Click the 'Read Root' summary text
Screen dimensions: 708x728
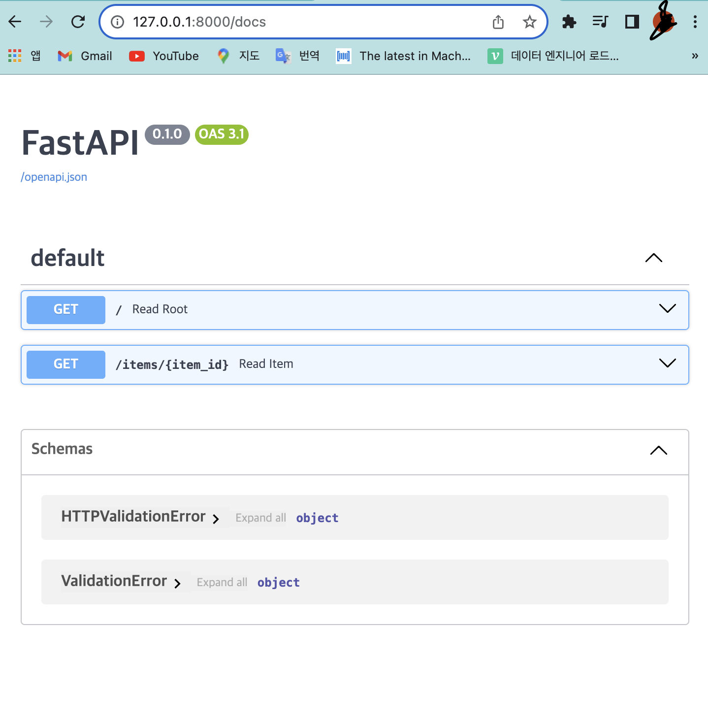pyautogui.click(x=160, y=309)
